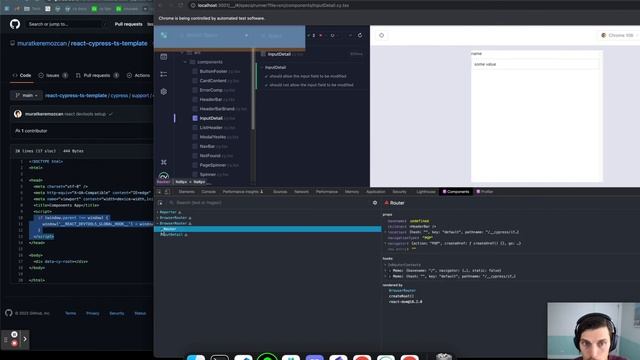This screenshot has width=640, height=360.
Task: Switch to the DevTools Memory tab
Action: [352, 192]
